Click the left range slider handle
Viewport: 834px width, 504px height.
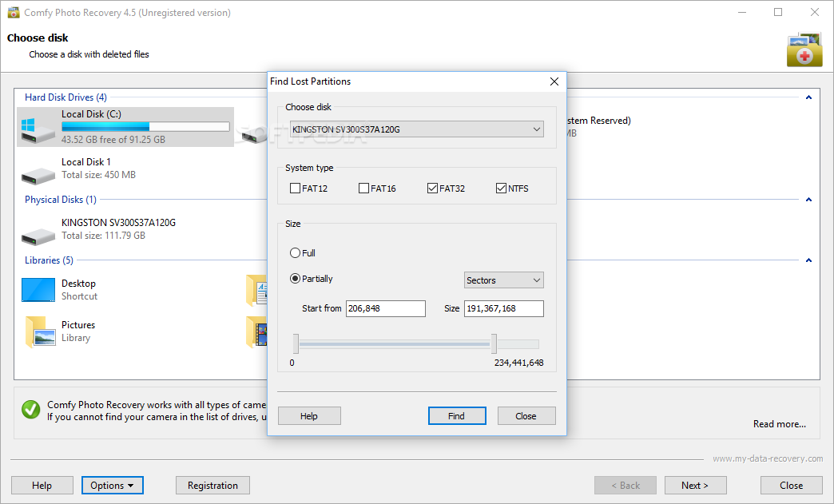(296, 344)
